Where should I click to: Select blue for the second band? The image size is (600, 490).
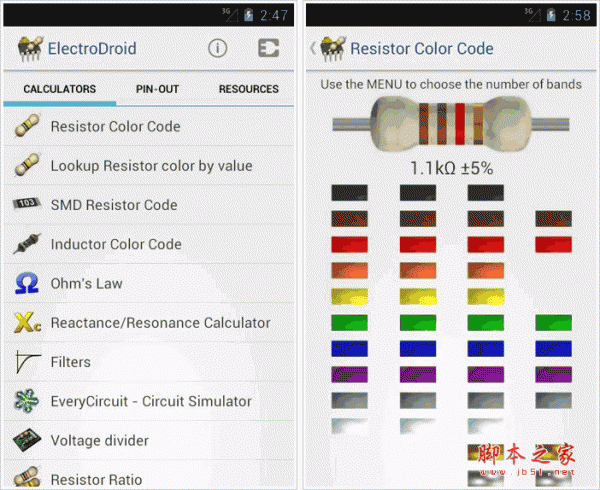418,348
